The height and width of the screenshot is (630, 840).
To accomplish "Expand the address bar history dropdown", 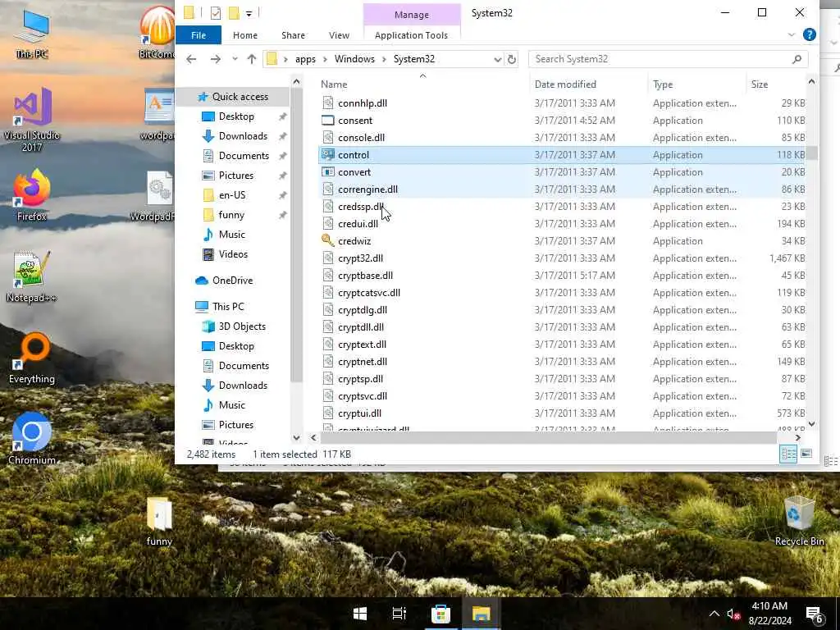I will (498, 59).
